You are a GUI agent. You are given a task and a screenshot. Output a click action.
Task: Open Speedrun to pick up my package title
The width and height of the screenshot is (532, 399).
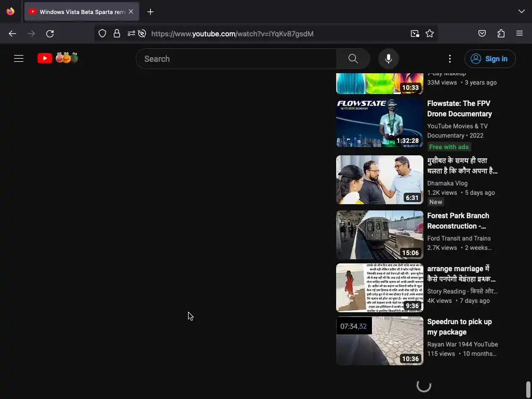(459, 327)
